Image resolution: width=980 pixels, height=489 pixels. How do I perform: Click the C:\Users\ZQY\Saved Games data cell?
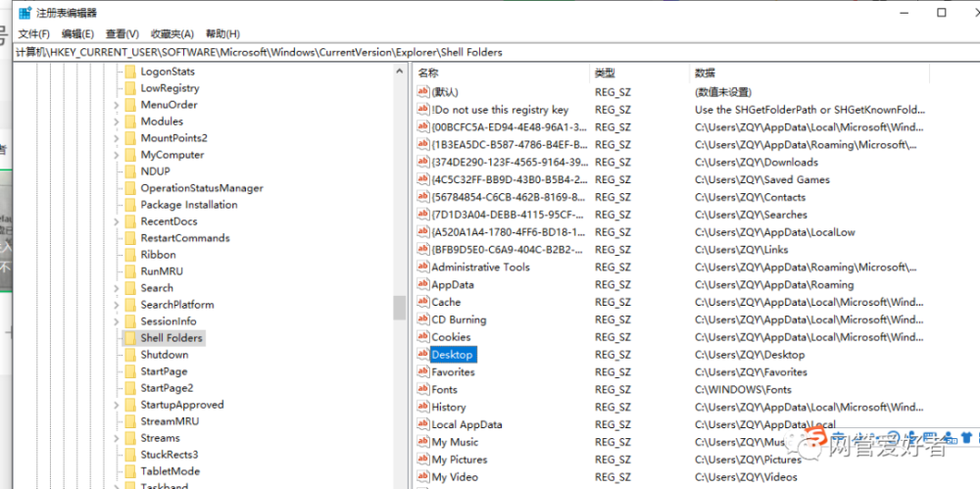coord(762,179)
